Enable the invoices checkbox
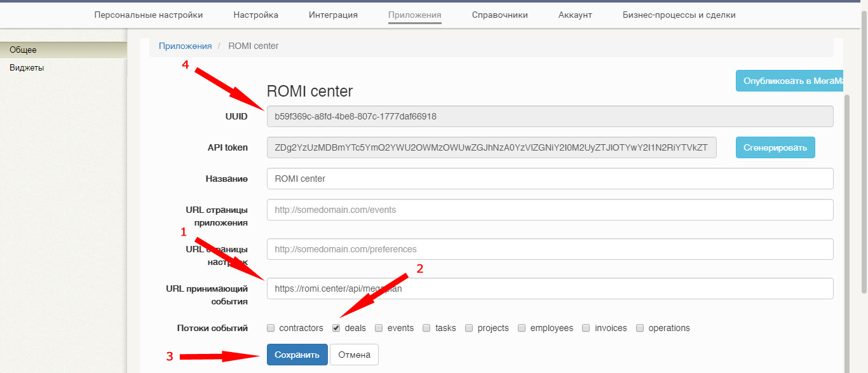Screen dimensions: 868x373 coord(587,328)
